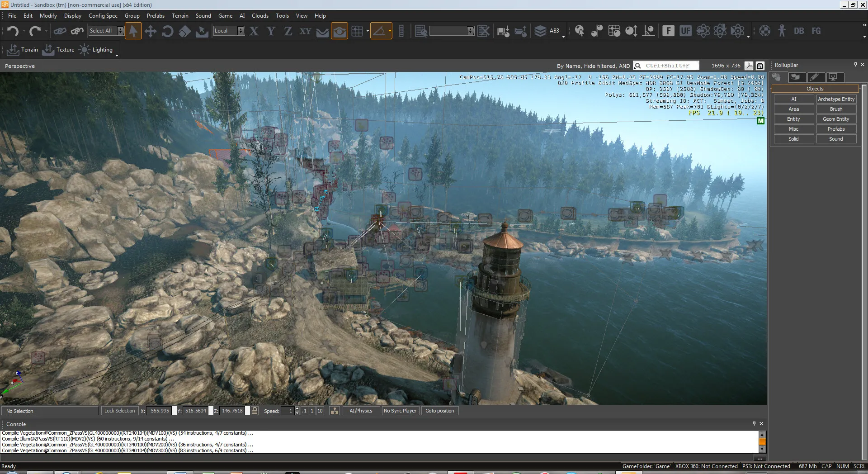This screenshot has height=474, width=868.
Task: Toggle Snap to Grid icon
Action: click(x=357, y=31)
